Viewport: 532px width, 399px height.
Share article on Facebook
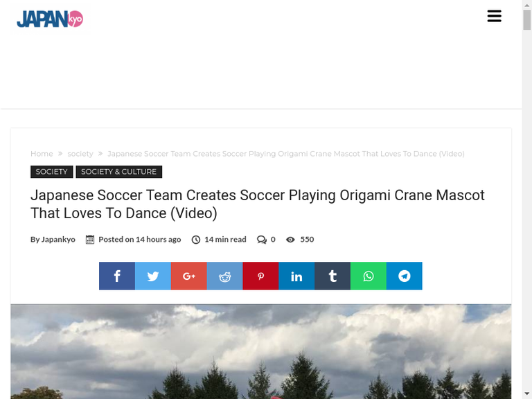coord(117,276)
